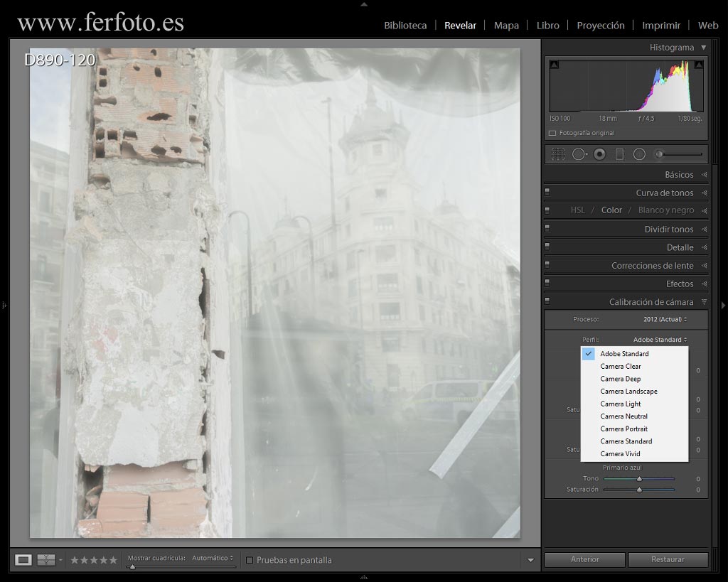Toggle Efectos panel switch
This screenshot has width=728, height=582.
(x=547, y=283)
